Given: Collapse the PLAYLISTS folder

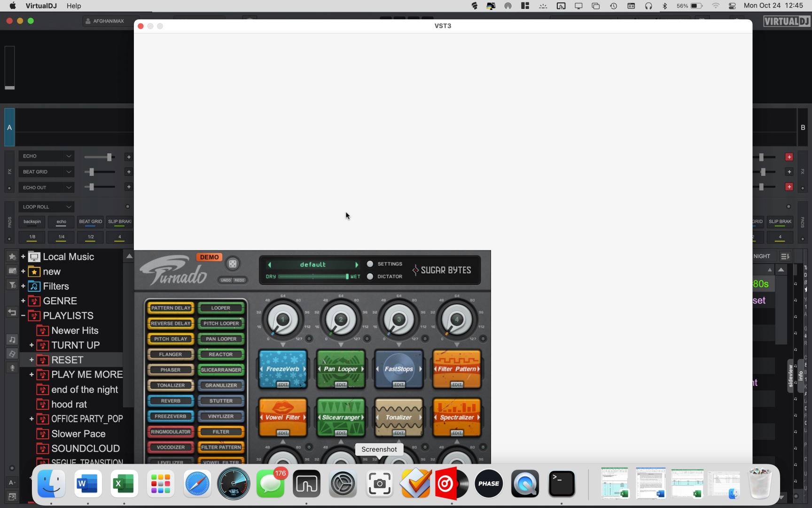Looking at the screenshot, I should (23, 316).
